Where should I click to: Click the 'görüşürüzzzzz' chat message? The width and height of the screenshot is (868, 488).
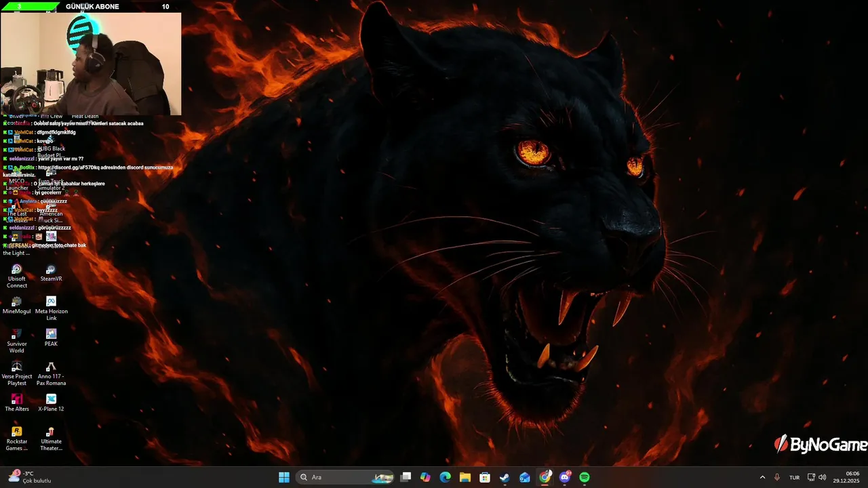coord(54,228)
